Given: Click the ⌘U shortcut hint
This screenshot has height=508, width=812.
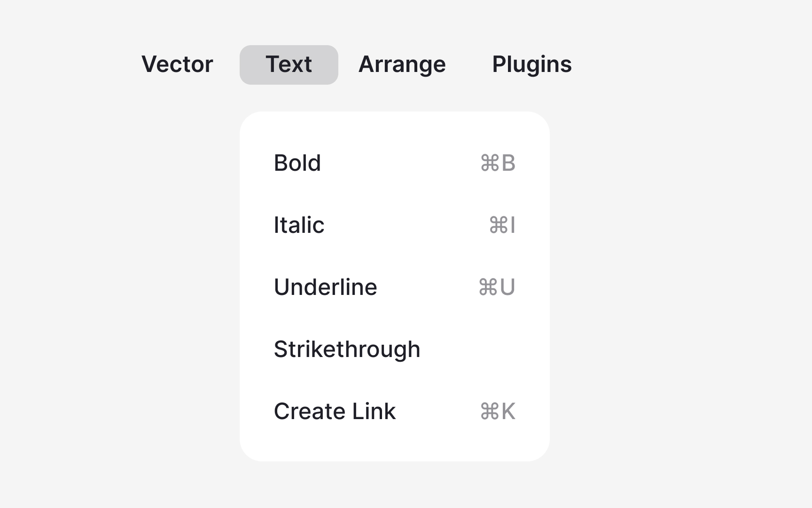Looking at the screenshot, I should coord(497,287).
